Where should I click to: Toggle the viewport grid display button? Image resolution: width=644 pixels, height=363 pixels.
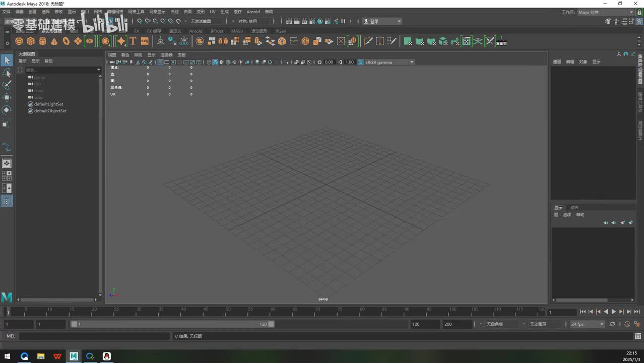160,62
